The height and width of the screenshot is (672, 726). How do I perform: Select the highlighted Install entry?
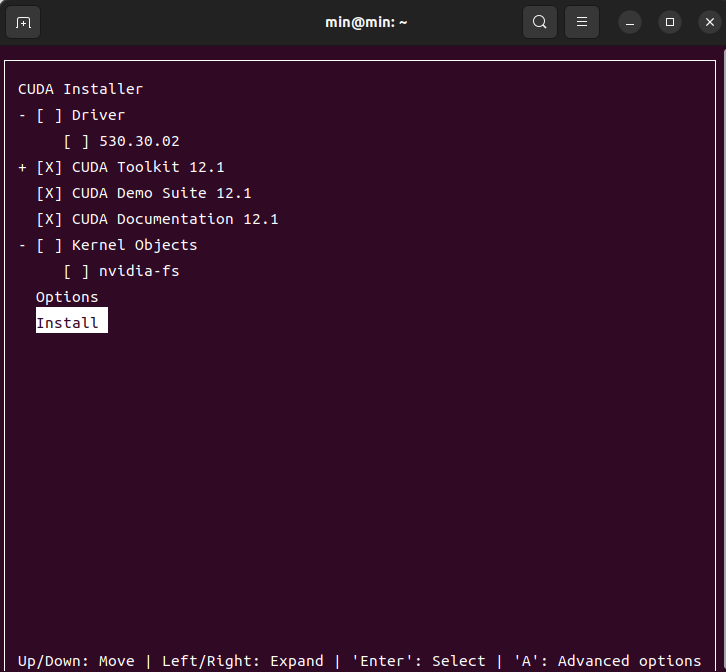point(72,320)
